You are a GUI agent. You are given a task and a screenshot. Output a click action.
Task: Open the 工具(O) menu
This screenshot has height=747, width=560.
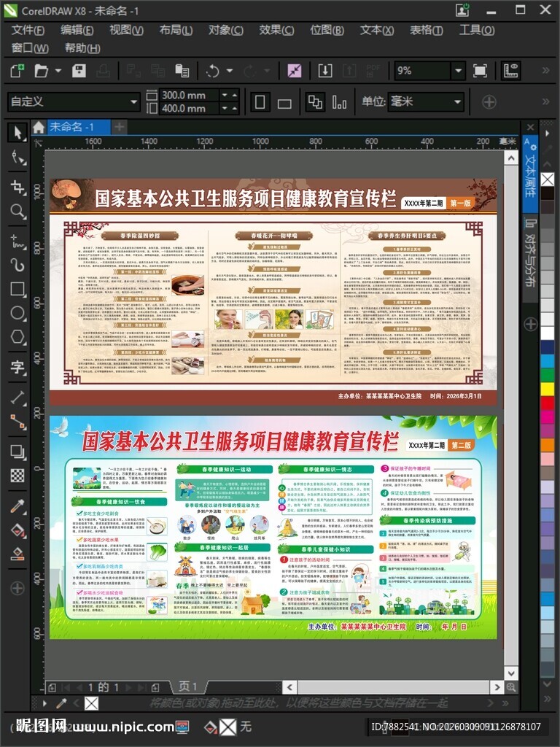coord(477,30)
